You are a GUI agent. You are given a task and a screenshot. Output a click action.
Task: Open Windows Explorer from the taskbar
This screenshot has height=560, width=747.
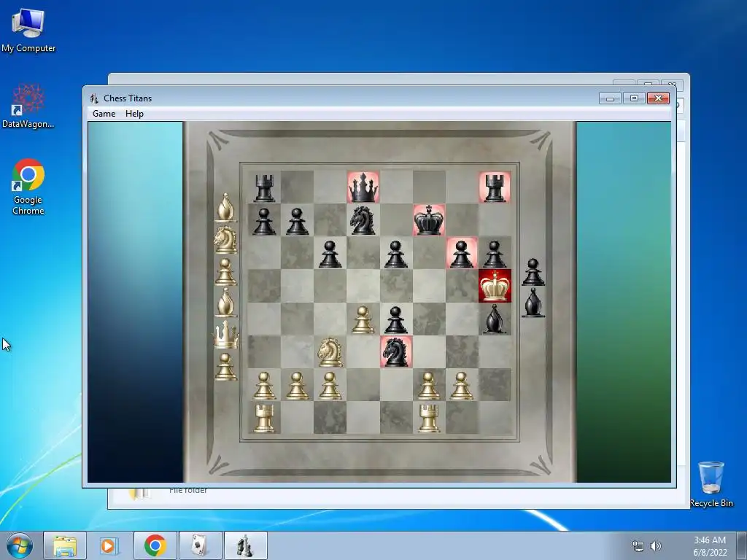[65, 545]
